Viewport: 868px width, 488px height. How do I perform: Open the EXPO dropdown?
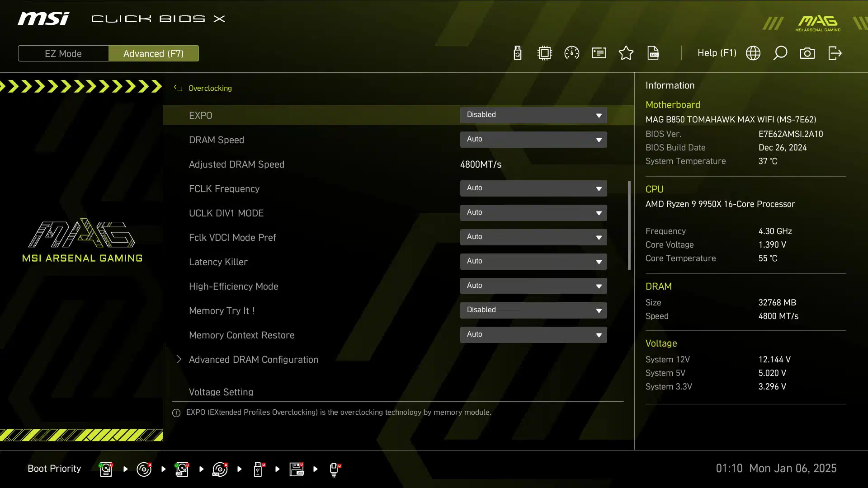click(x=533, y=115)
